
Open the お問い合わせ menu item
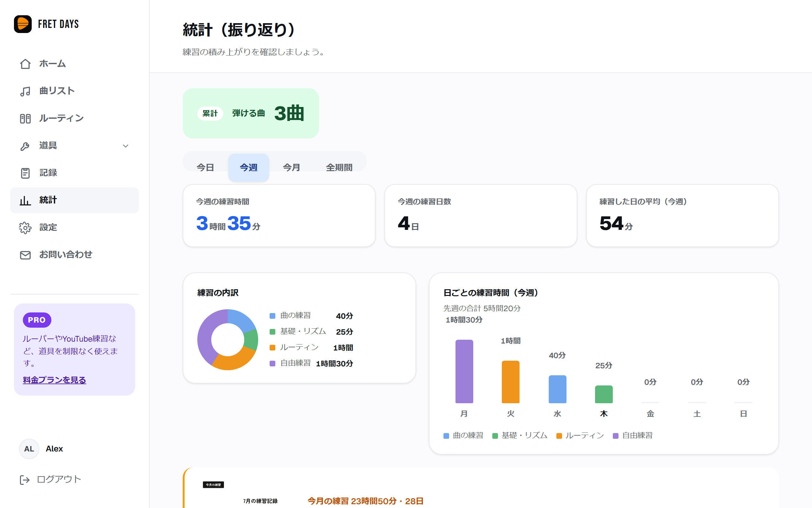tap(75, 255)
